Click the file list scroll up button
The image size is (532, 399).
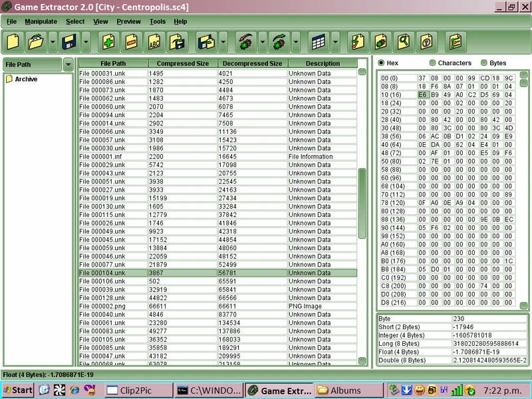(x=362, y=72)
